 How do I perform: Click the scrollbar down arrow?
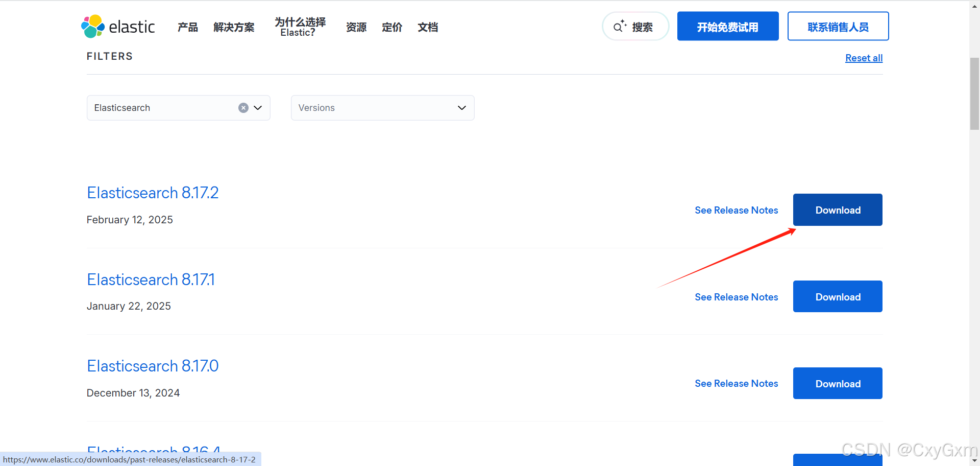pyautogui.click(x=974, y=460)
